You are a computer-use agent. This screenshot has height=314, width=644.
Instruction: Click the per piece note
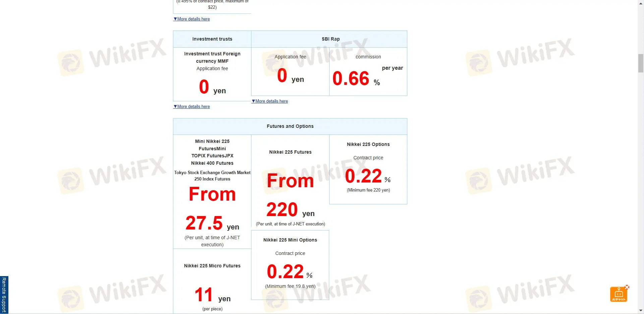[x=212, y=309]
